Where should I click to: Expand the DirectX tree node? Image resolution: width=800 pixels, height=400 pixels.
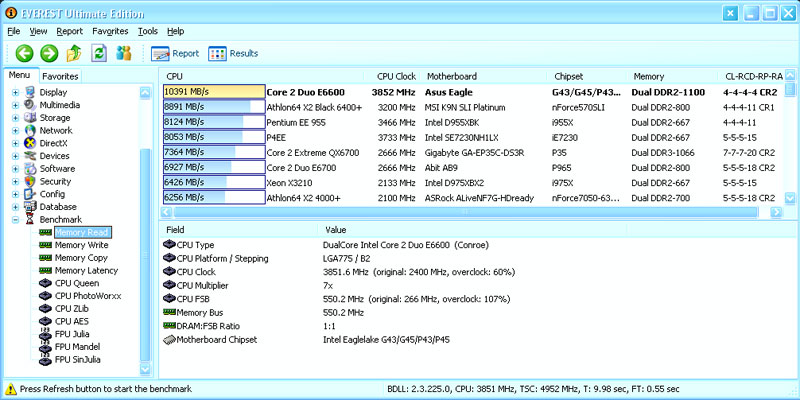(x=15, y=143)
